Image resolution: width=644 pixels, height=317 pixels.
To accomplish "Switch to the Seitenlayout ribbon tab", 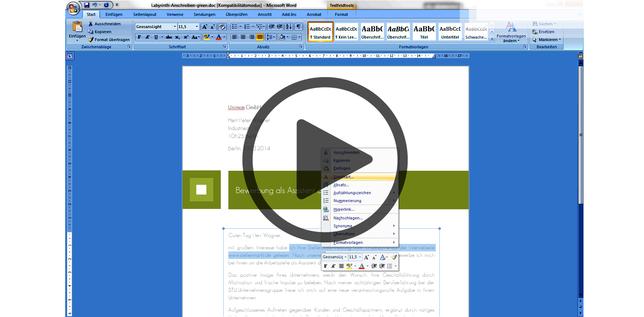I will click(x=144, y=14).
